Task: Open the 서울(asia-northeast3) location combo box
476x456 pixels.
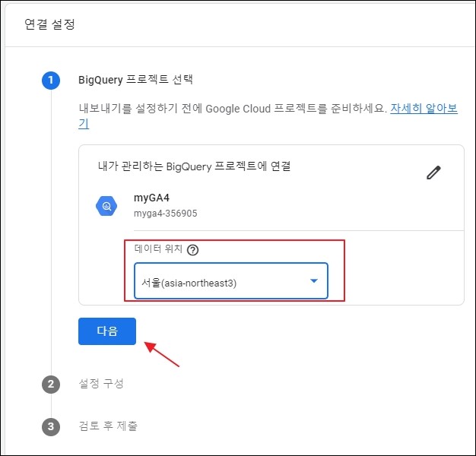Action: [221, 282]
